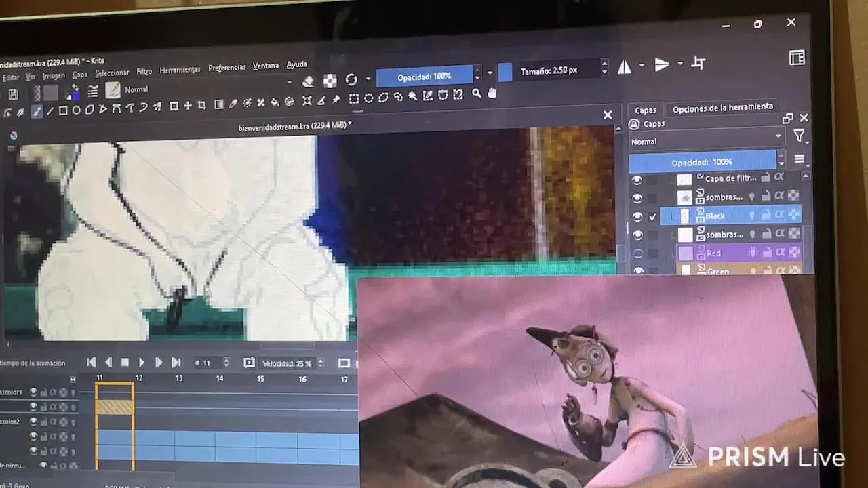868x488 pixels.
Task: Select the Ellipse tool
Action: pyautogui.click(x=76, y=110)
